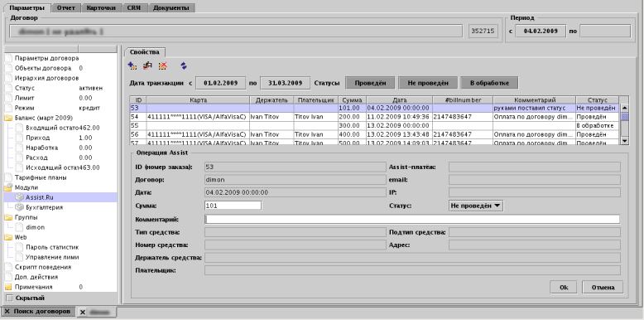This screenshot has height=320, width=644.
Task: Select the dimon group tree item
Action: [35, 227]
